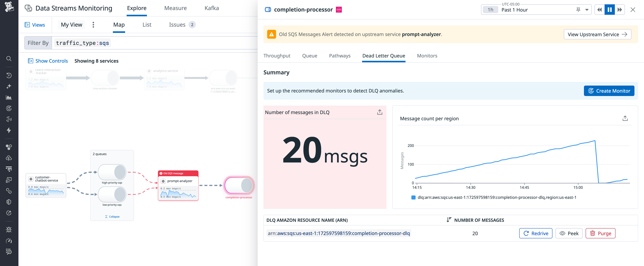Viewport: 644px width, 266px height.
Task: Click the bug error-tracking icon in sidebar
Action: click(x=9, y=229)
